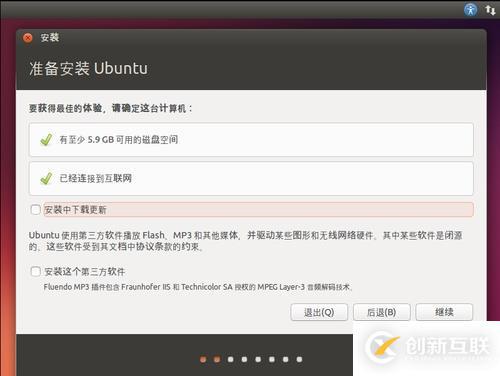Click the green checkmark beside 5.9 GB disk space
Viewport: 500px width, 376px height.
click(46, 140)
